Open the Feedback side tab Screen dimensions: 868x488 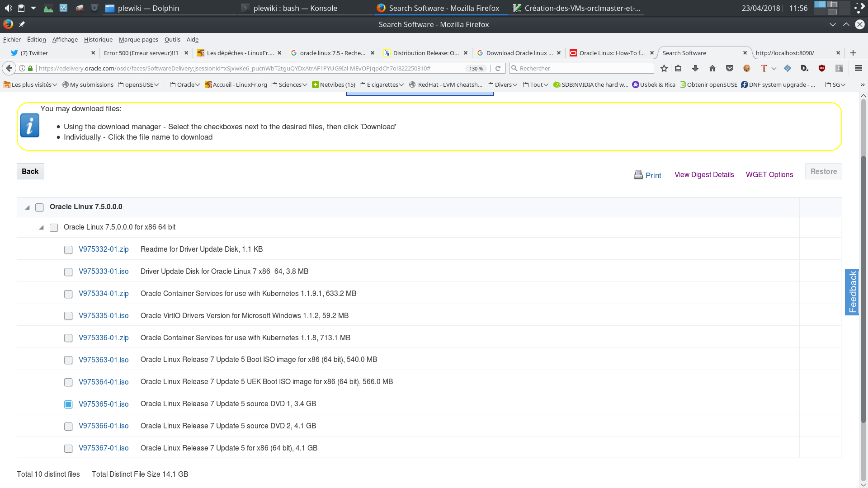coord(852,292)
